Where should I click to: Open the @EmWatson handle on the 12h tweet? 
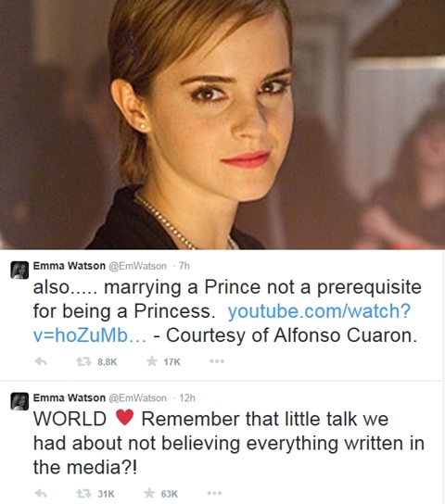click(137, 398)
